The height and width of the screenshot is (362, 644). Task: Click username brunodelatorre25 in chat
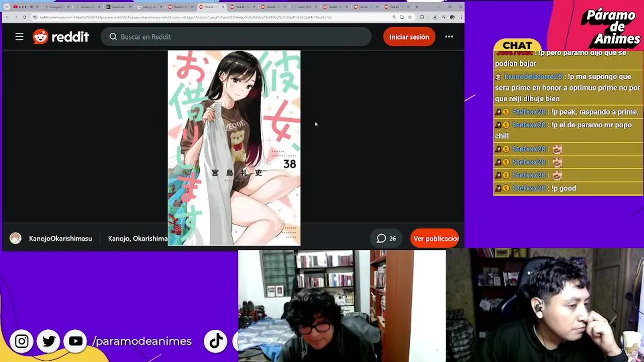(x=533, y=76)
